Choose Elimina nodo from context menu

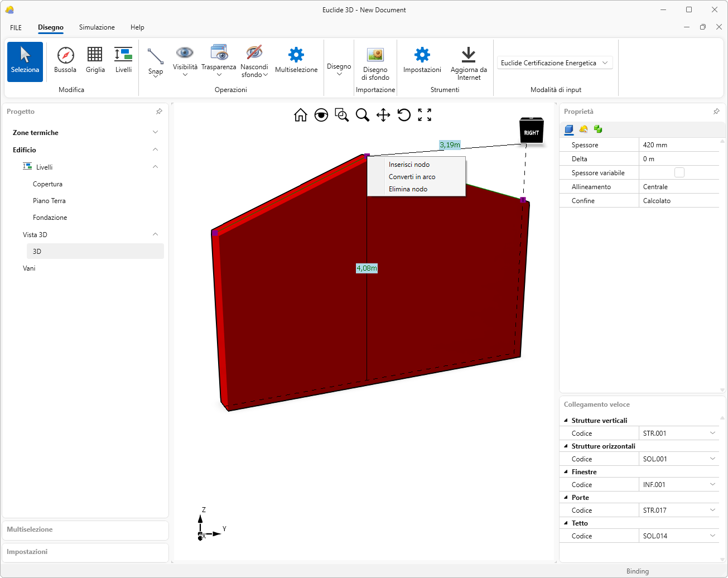click(408, 189)
